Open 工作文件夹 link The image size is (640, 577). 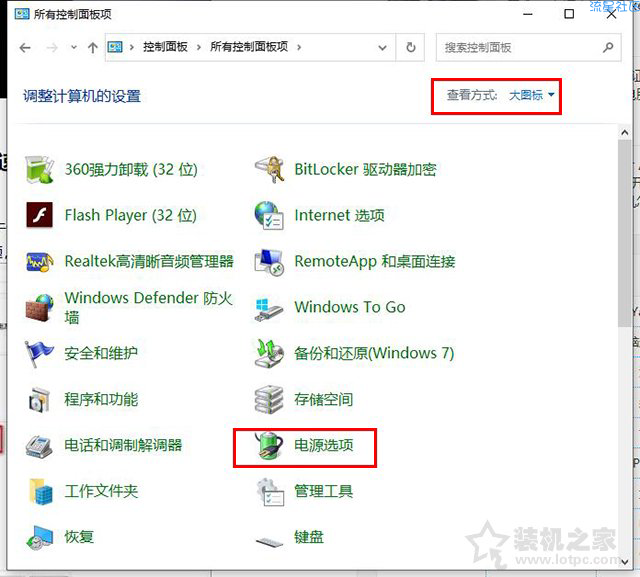[x=101, y=491]
